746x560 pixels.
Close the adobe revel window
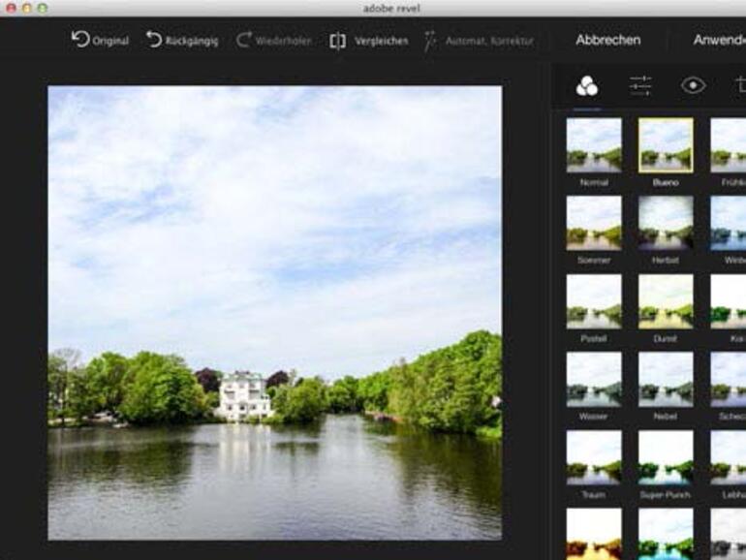tap(12, 8)
